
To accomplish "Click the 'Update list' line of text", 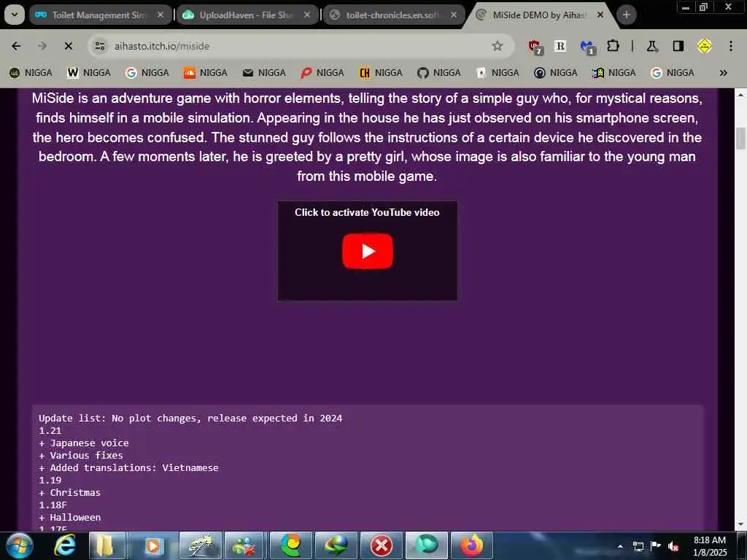I will point(190,418).
